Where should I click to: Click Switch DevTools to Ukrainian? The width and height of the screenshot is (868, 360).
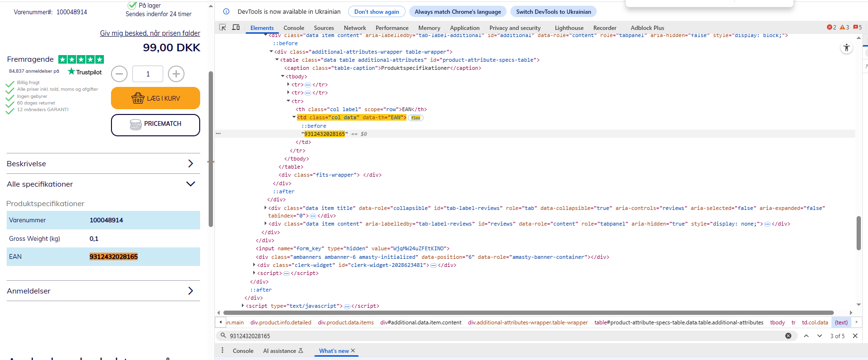click(x=554, y=11)
